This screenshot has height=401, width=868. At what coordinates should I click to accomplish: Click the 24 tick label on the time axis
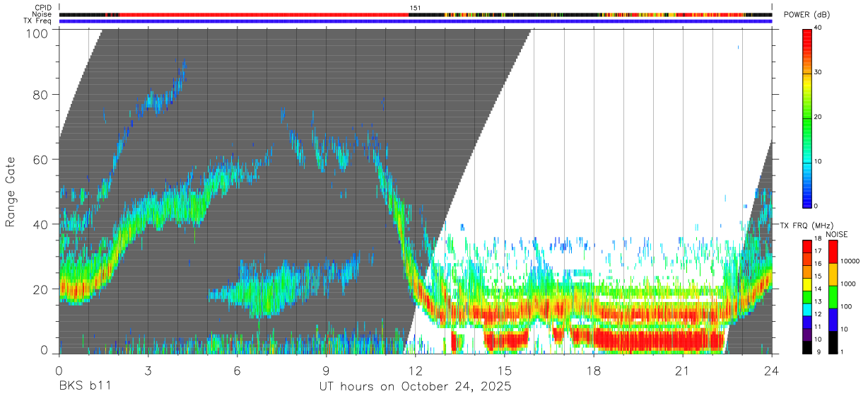click(772, 371)
